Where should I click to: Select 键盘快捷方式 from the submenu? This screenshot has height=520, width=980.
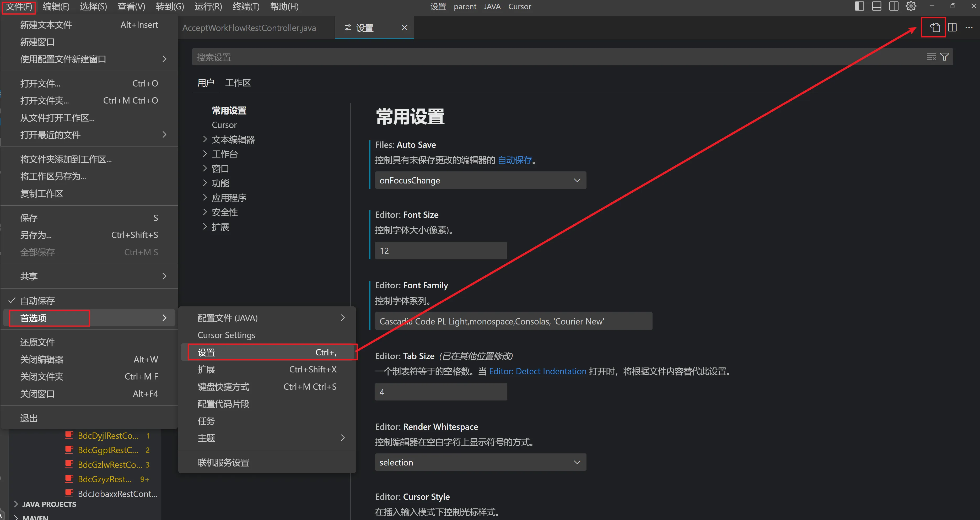223,387
